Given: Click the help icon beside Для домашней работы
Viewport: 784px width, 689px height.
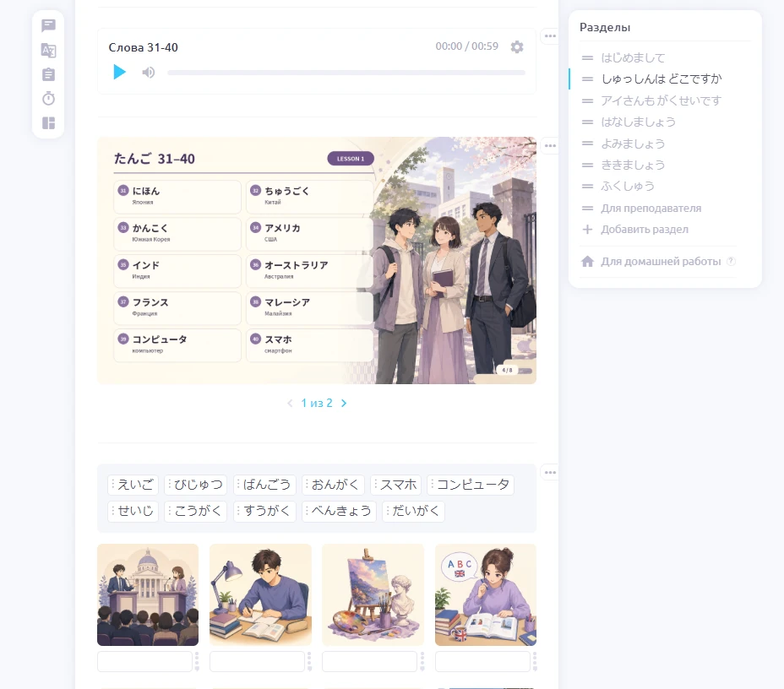Looking at the screenshot, I should [731, 261].
